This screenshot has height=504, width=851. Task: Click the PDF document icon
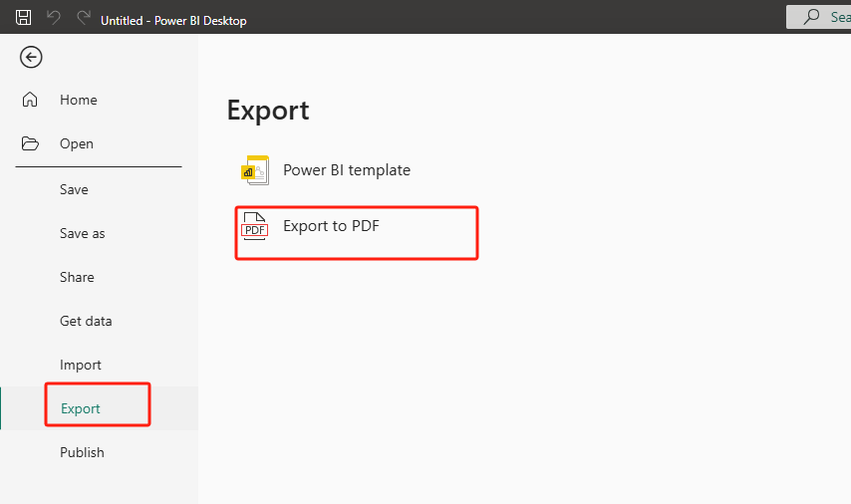255,227
